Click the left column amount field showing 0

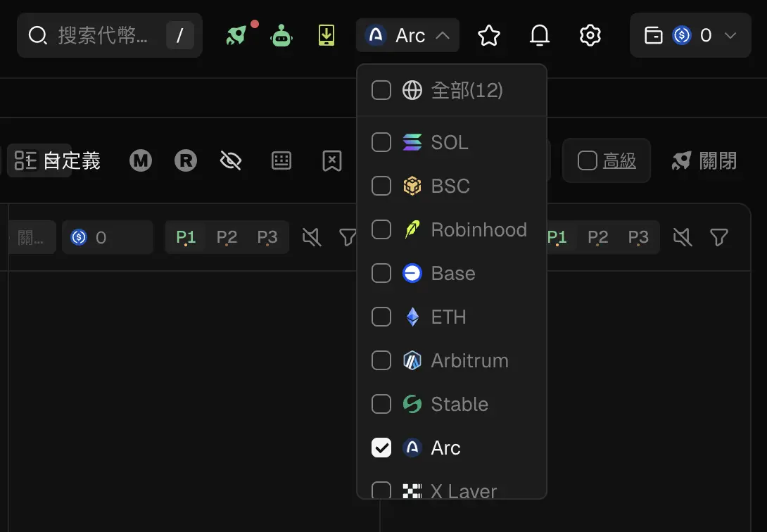tap(108, 237)
